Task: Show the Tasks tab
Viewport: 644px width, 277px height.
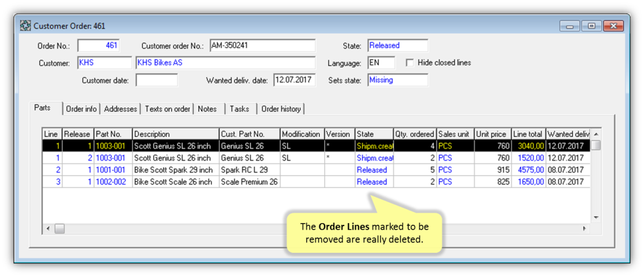Action: 239,109
